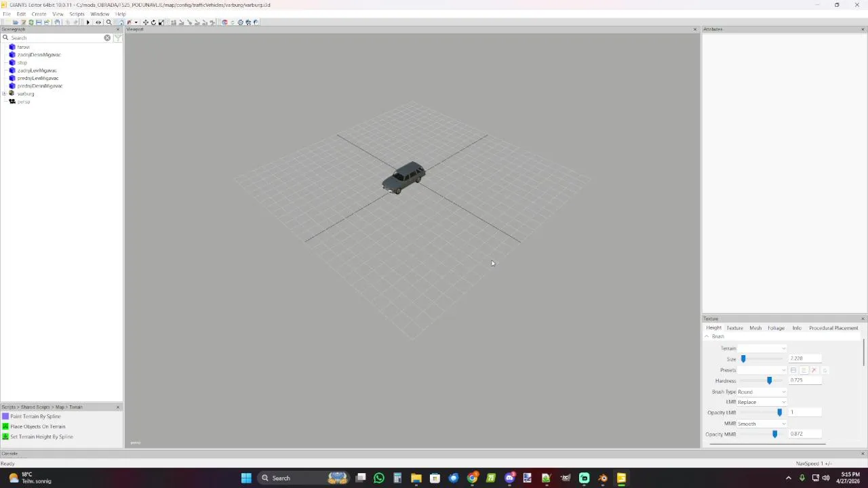Open the Brush Type Round dropdown

pyautogui.click(x=762, y=392)
